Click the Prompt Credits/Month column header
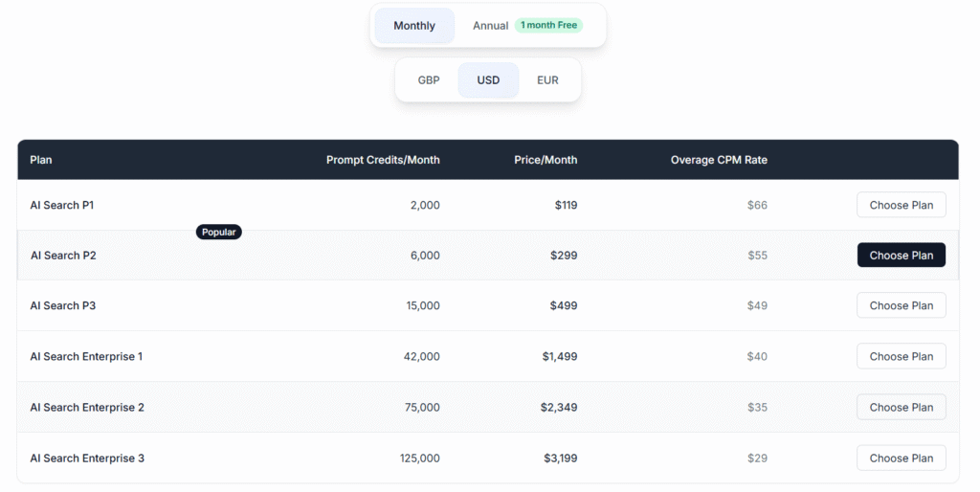The width and height of the screenshot is (980, 492). (383, 160)
